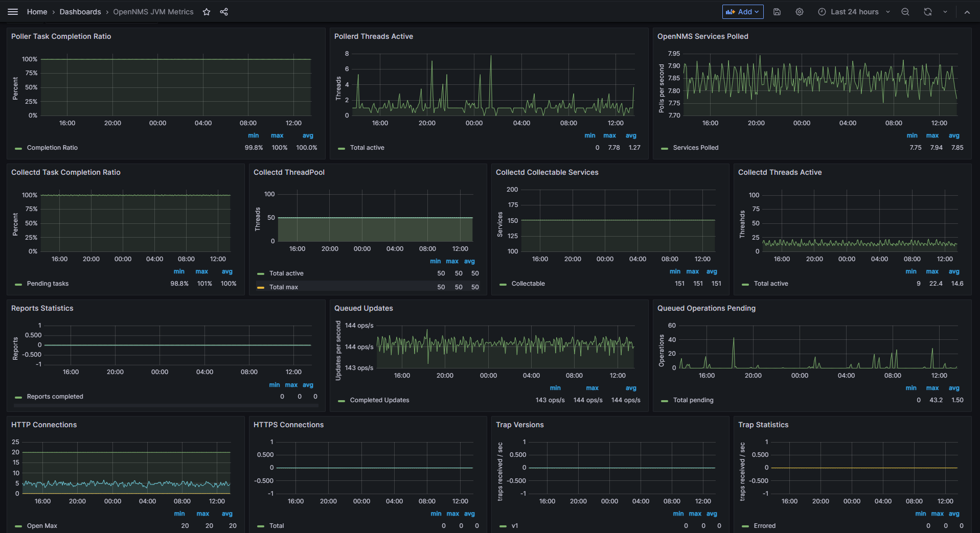The image size is (980, 533).
Task: Share the dashboard via share icon
Action: pos(224,12)
